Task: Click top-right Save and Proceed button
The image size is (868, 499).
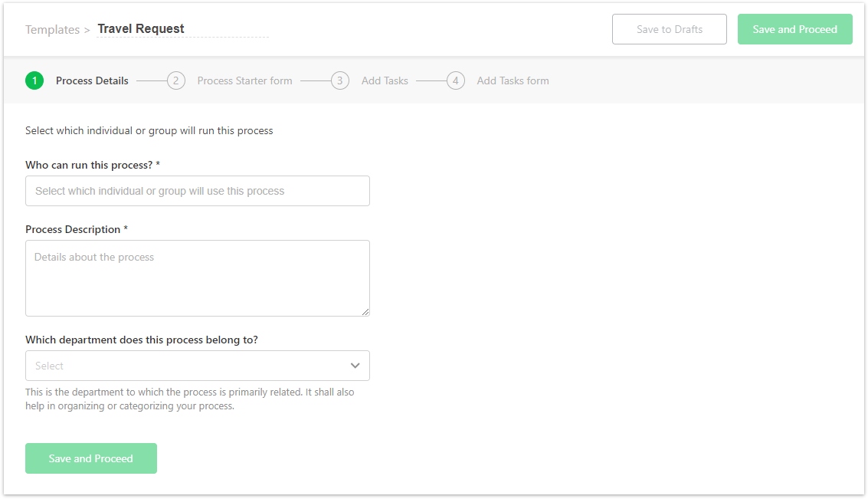Action: (795, 29)
